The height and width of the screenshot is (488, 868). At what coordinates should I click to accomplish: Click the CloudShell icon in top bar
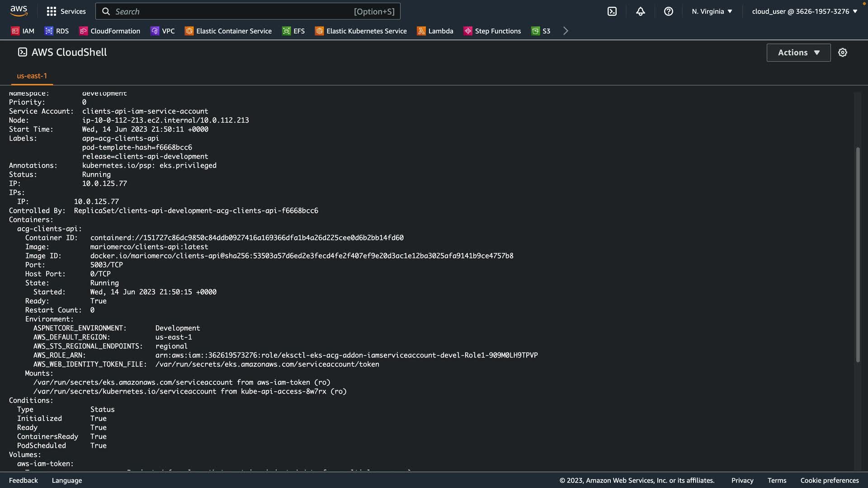[x=612, y=11]
